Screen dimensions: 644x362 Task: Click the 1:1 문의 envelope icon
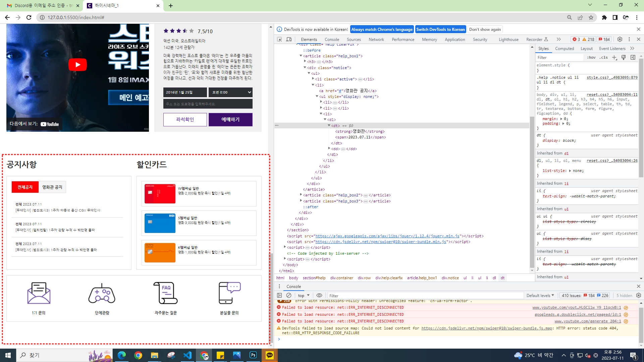(39, 293)
